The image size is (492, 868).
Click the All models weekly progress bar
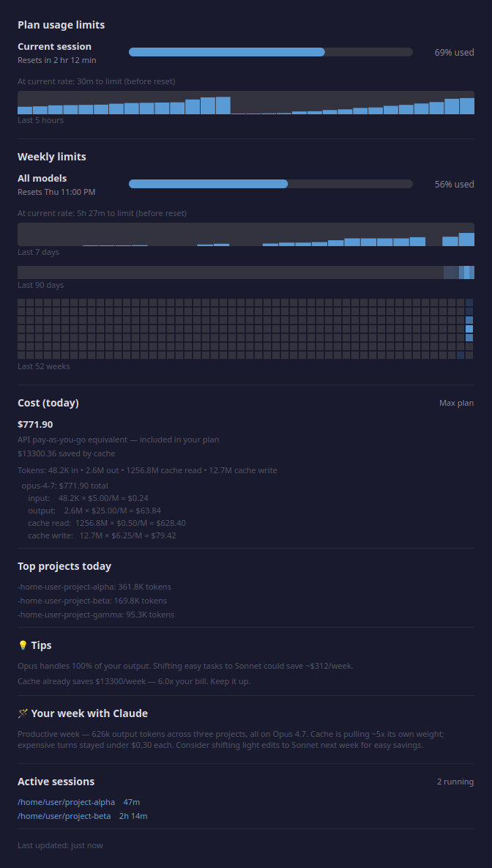271,184
